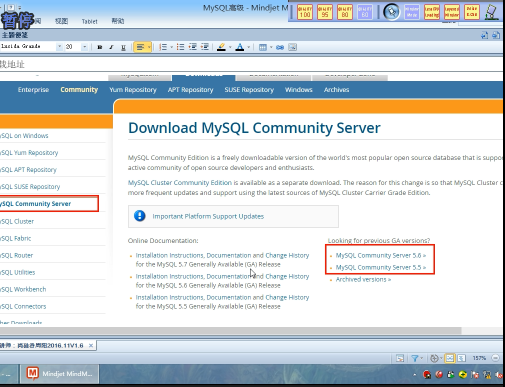
Task: Open the Yum Repository tab
Action: [x=133, y=90]
